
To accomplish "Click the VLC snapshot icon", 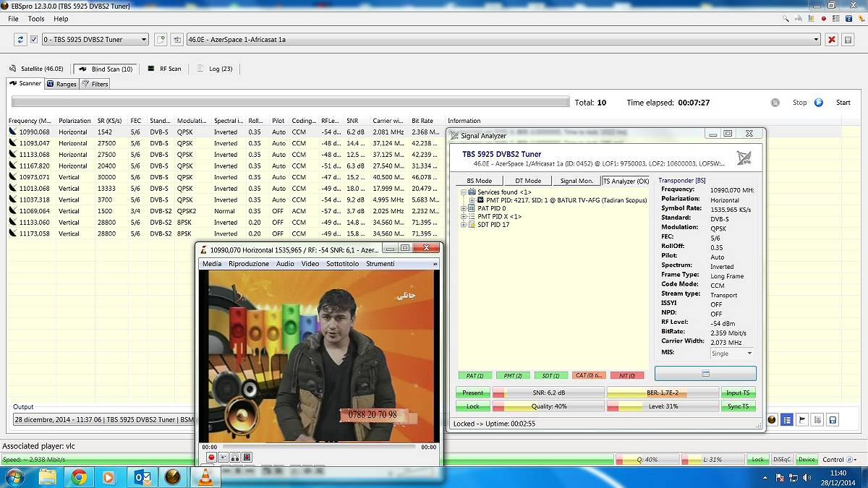I will (224, 457).
